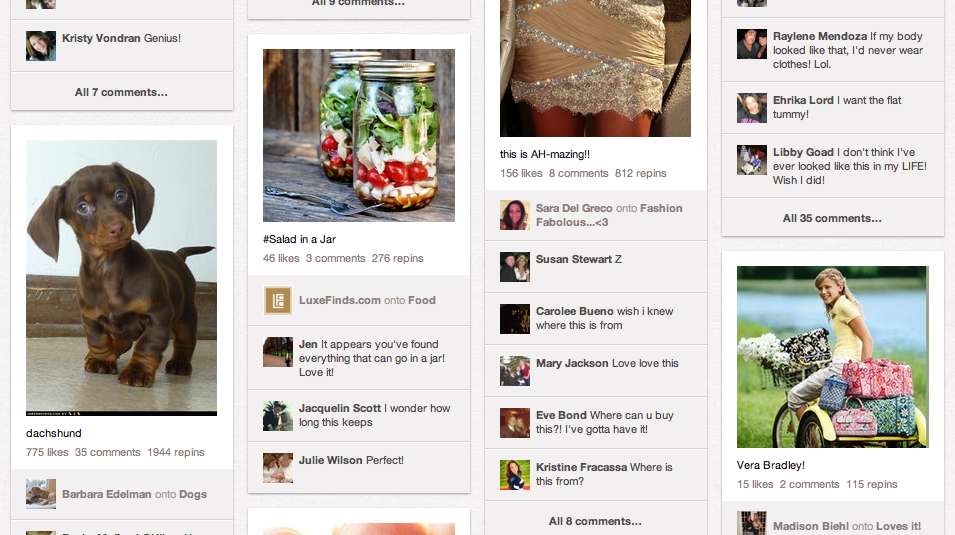Open the Vera Bradley bicycle pin image
The width and height of the screenshot is (955, 535).
click(x=833, y=357)
